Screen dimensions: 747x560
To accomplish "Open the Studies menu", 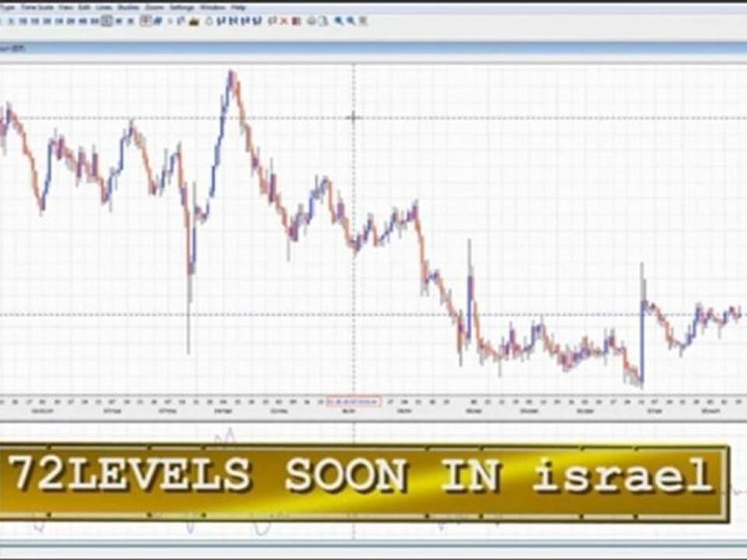I will 128,8.
